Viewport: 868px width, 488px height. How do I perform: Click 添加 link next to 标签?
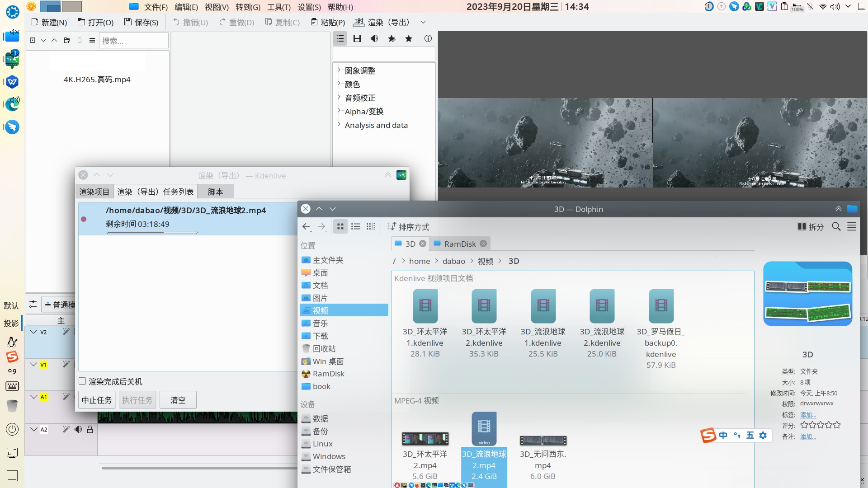click(808, 415)
